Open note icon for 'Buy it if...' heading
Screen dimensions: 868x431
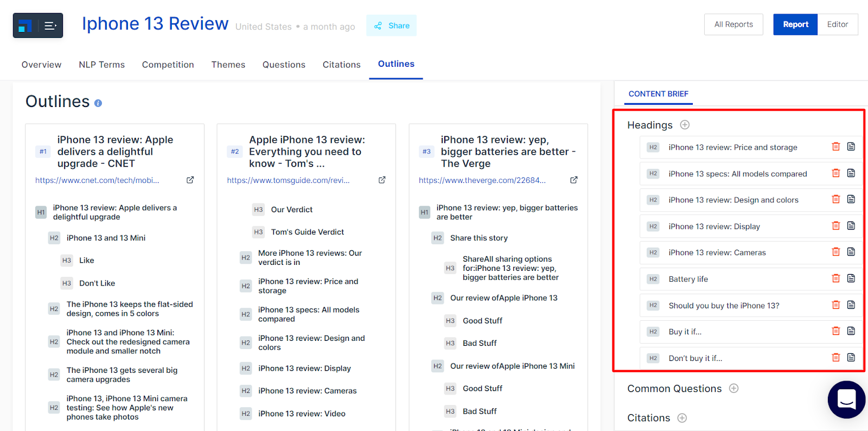tap(851, 331)
